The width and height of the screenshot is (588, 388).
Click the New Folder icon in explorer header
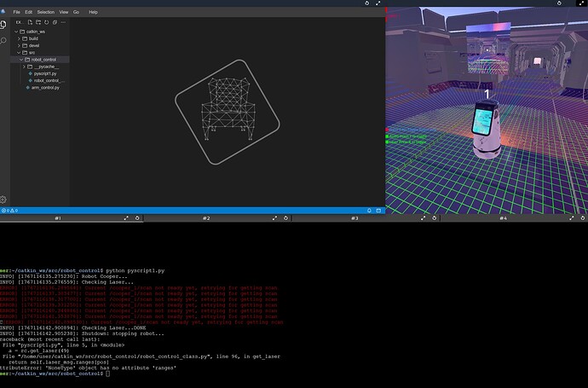37,23
